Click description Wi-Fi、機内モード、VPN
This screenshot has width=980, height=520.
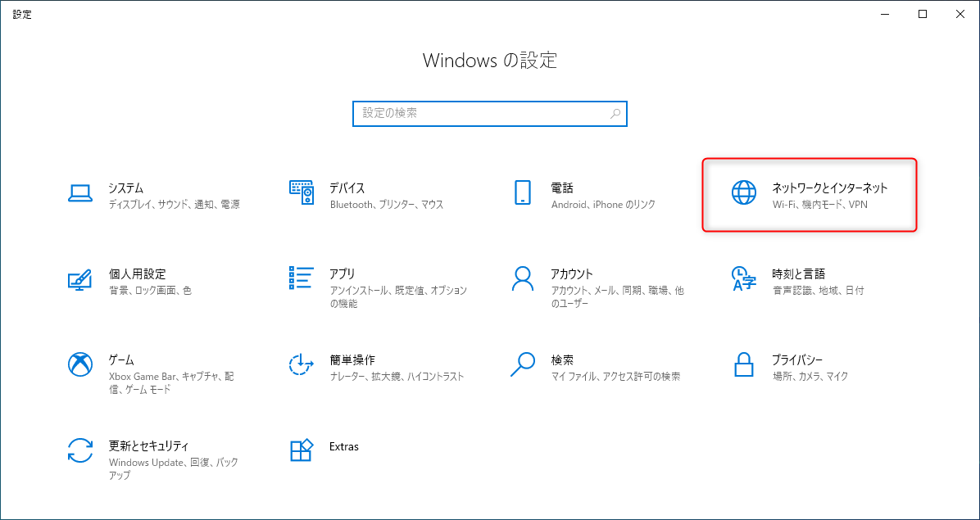click(819, 204)
